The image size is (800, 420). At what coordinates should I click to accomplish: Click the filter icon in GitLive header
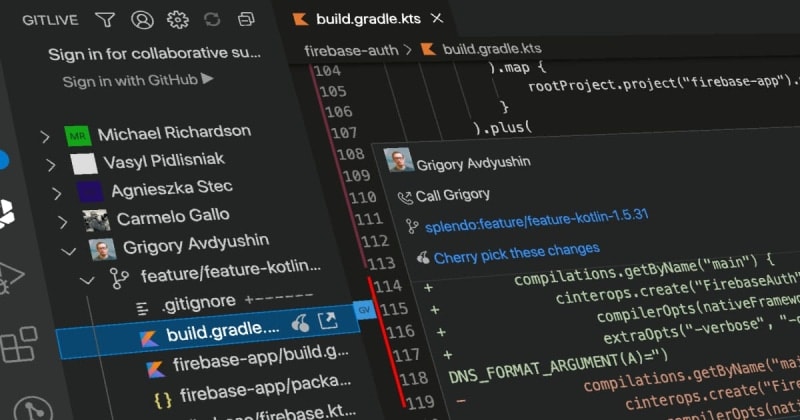105,19
